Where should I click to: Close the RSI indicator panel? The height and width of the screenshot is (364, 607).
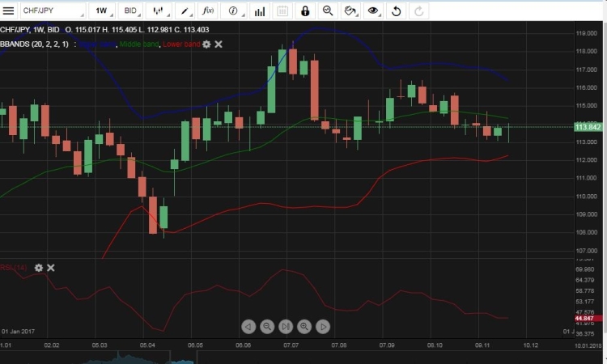(50, 267)
